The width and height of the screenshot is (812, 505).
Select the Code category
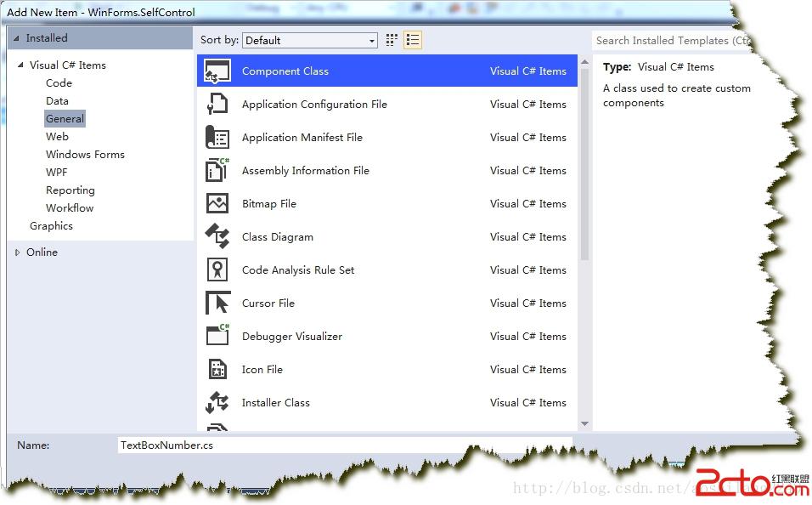pos(59,83)
